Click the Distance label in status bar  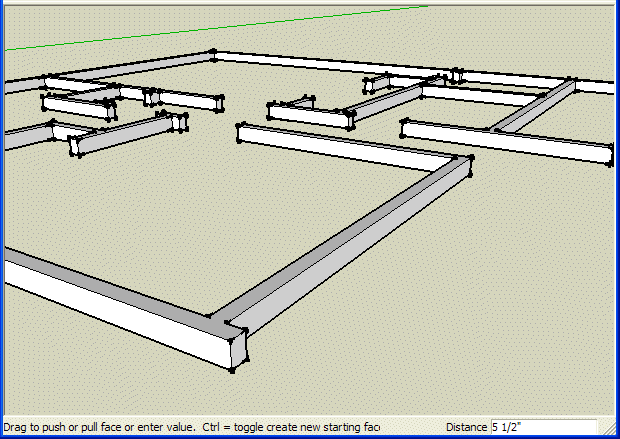(467, 427)
